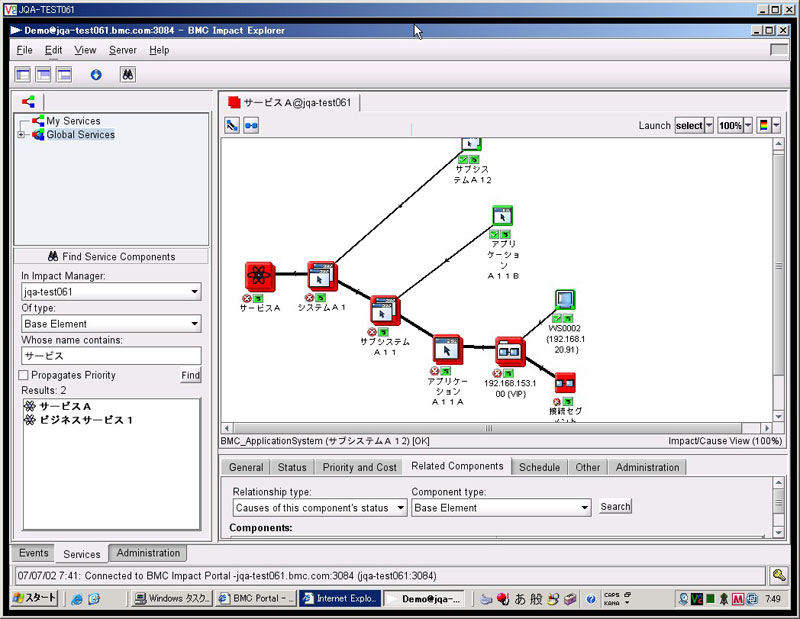The width and height of the screenshot is (800, 619).
Task: Select the アプリケーションA11A node icon
Action: coord(447,350)
